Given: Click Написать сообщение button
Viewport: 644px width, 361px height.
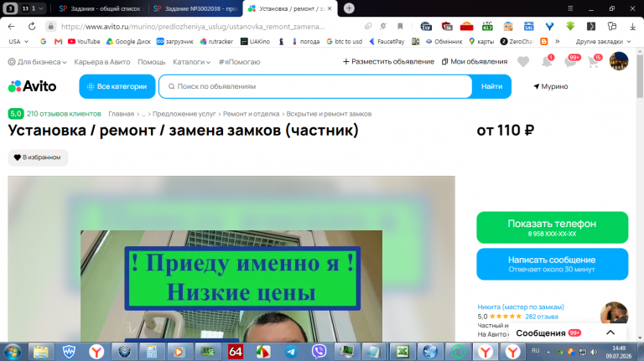Looking at the screenshot, I should (x=552, y=264).
